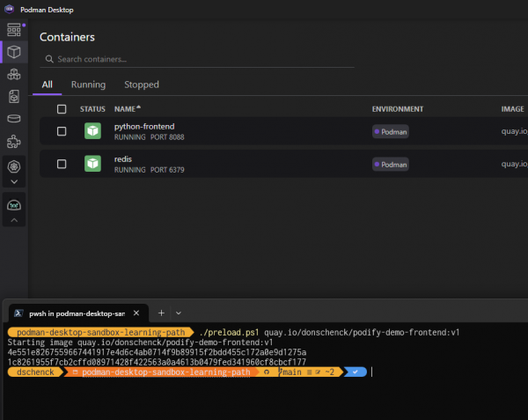Click the python-frontend running status icon
This screenshot has height=420, width=528.
pos(92,131)
